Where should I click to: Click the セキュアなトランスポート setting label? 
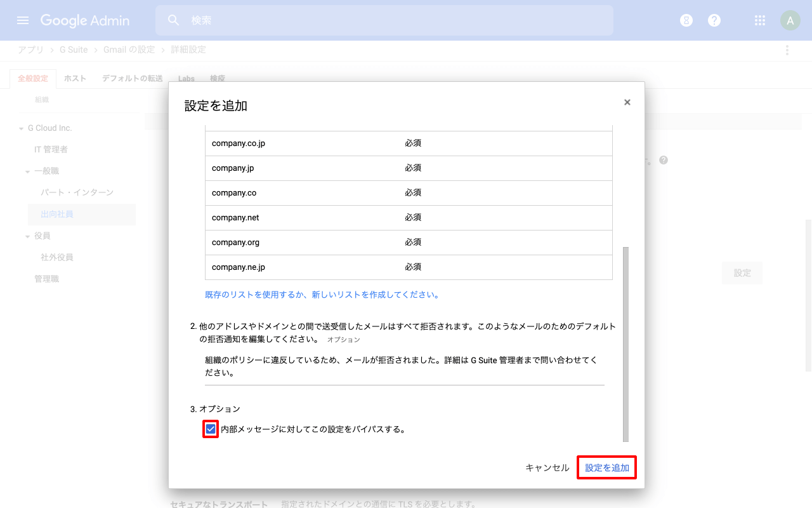click(x=219, y=504)
